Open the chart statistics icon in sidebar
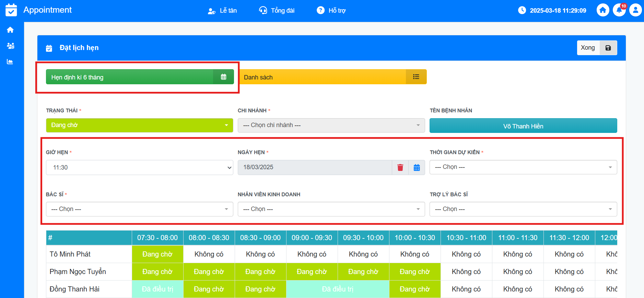Screen dimensions: 644x298 (x=10, y=62)
